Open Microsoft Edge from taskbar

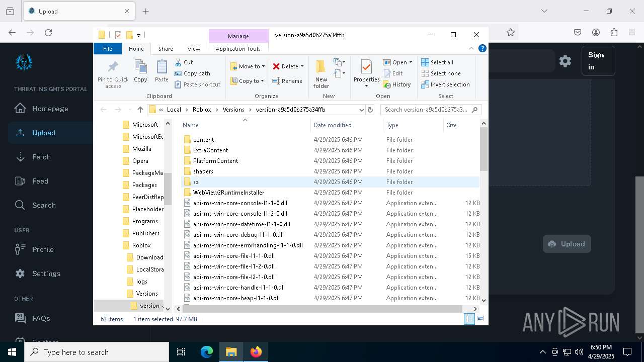[x=207, y=352]
